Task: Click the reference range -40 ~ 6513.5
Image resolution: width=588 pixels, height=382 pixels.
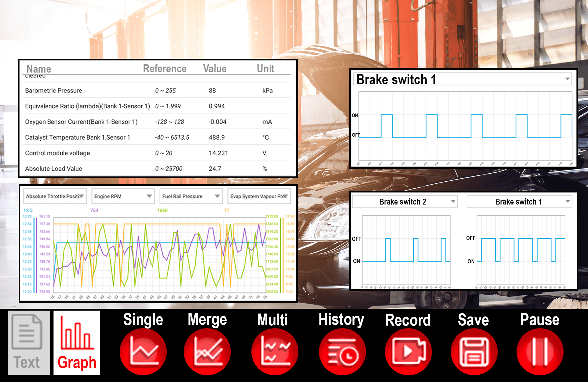Action: pos(172,137)
